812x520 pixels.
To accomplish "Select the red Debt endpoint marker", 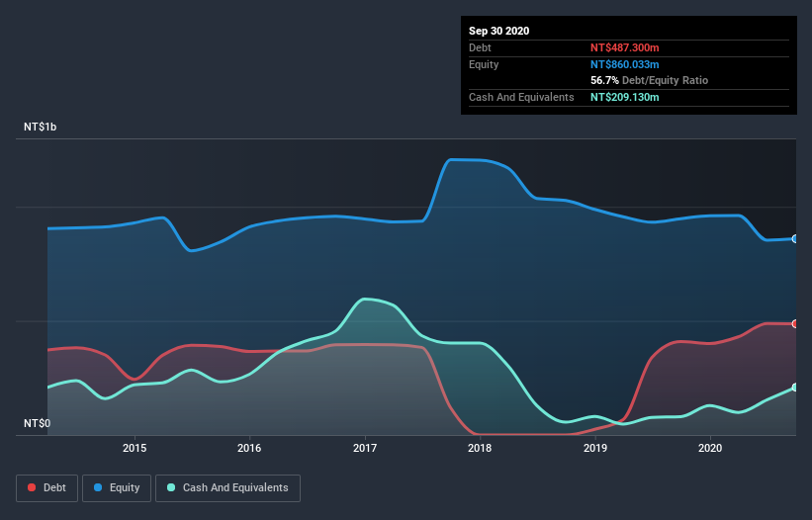I will click(x=795, y=324).
